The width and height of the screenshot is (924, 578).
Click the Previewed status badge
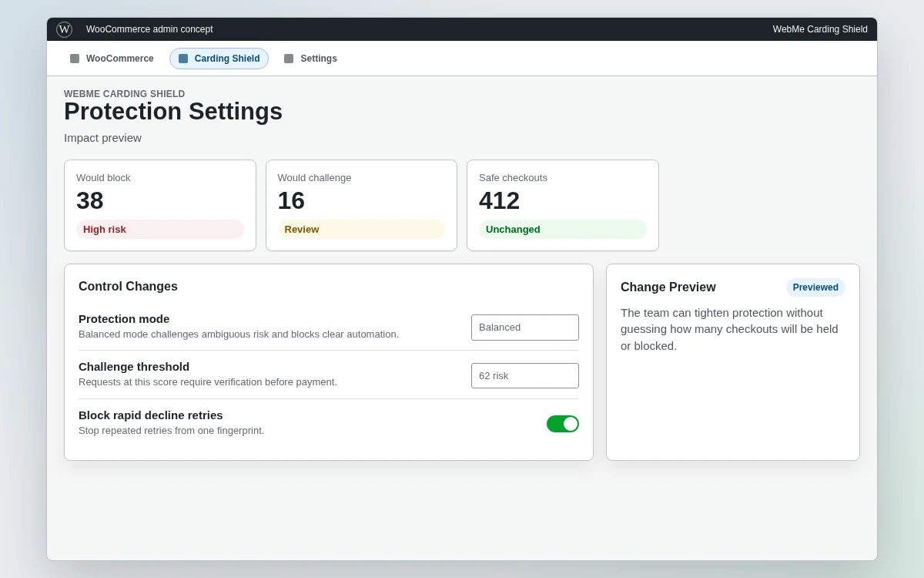(x=815, y=287)
